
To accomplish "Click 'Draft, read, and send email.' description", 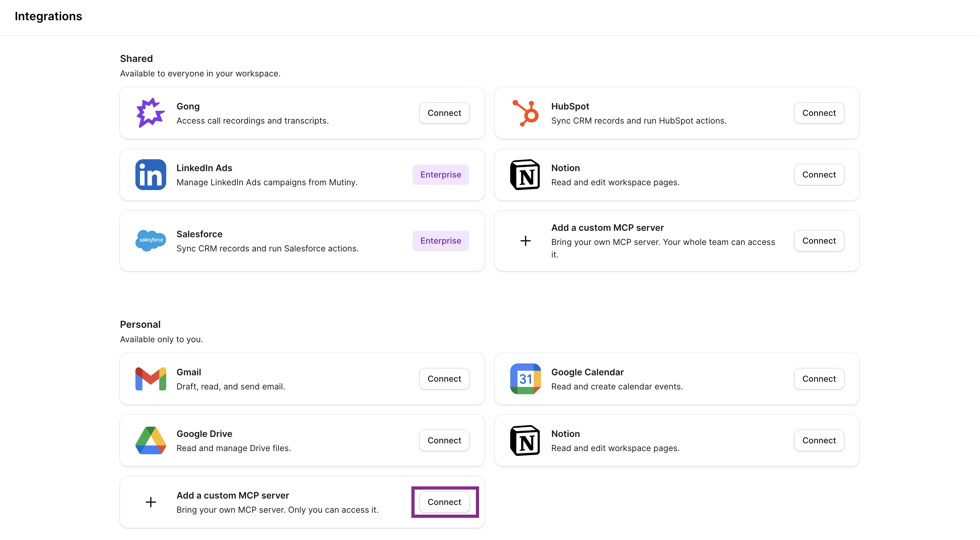I will [x=230, y=387].
